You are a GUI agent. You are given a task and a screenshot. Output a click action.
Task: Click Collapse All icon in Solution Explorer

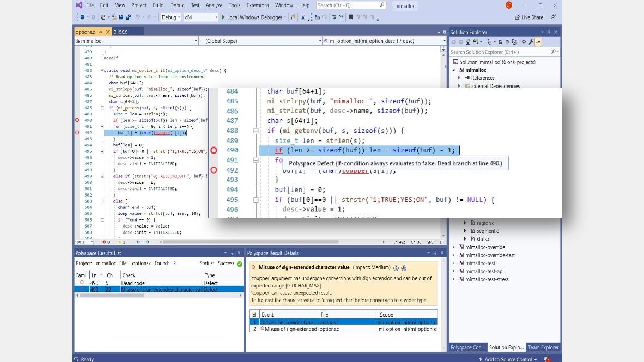507,42
